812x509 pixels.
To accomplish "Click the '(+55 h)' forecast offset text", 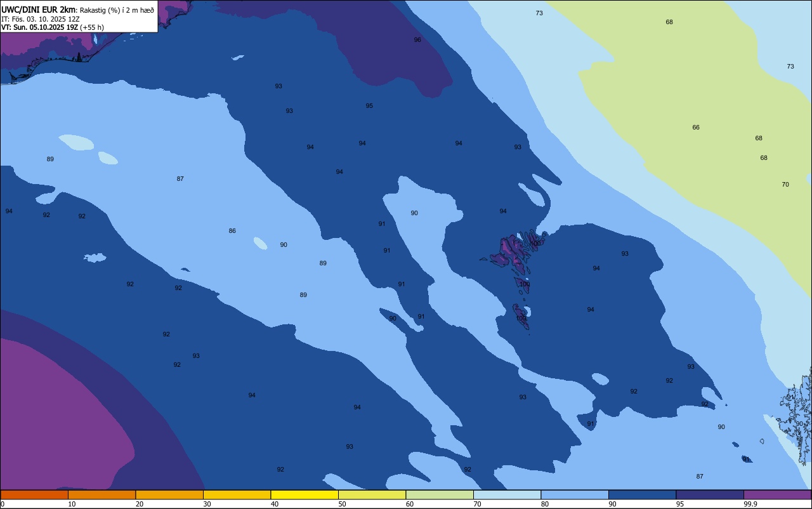I will click(92, 27).
